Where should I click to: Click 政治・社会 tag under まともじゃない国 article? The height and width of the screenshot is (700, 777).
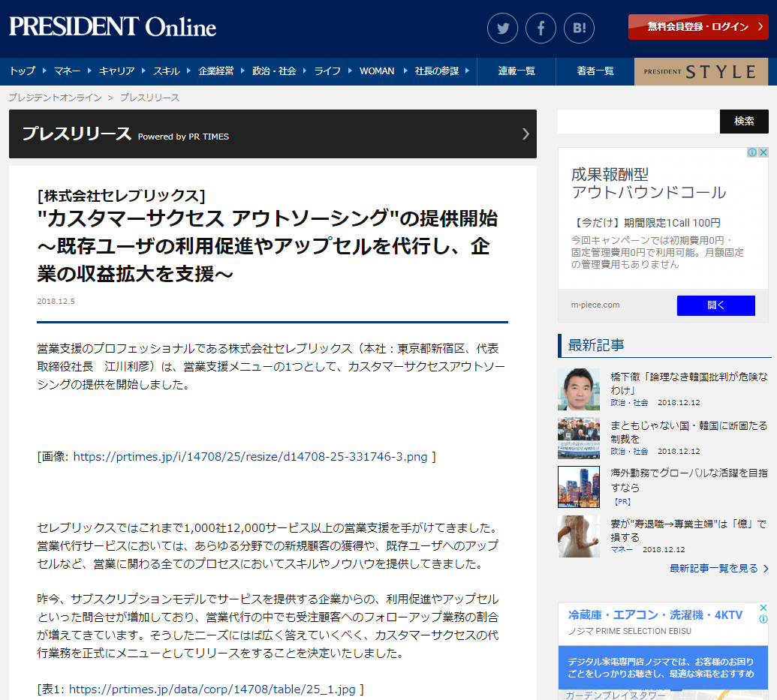[629, 452]
